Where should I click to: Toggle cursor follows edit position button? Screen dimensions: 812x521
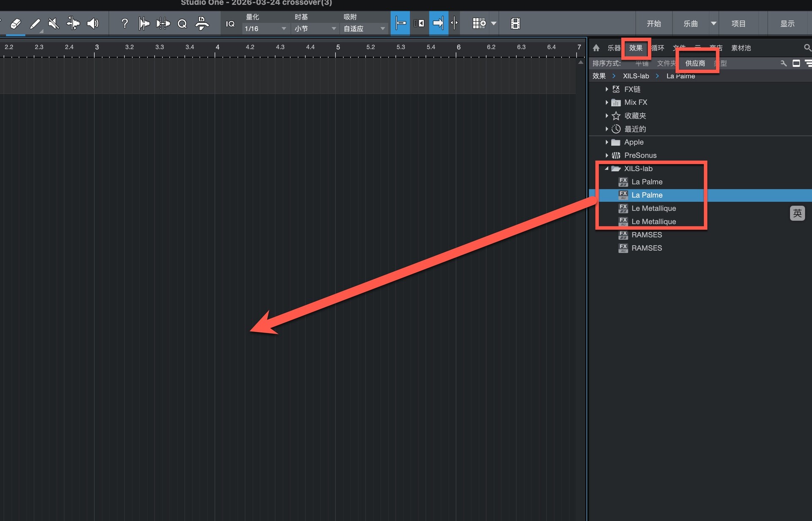click(x=454, y=24)
